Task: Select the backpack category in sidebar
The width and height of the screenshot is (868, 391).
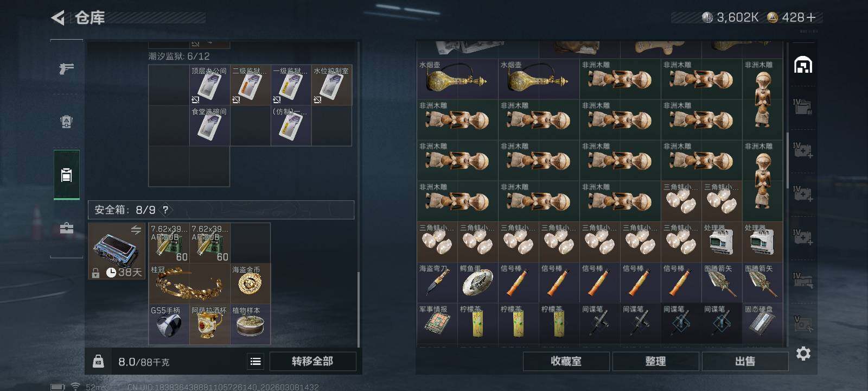Action: 66,175
